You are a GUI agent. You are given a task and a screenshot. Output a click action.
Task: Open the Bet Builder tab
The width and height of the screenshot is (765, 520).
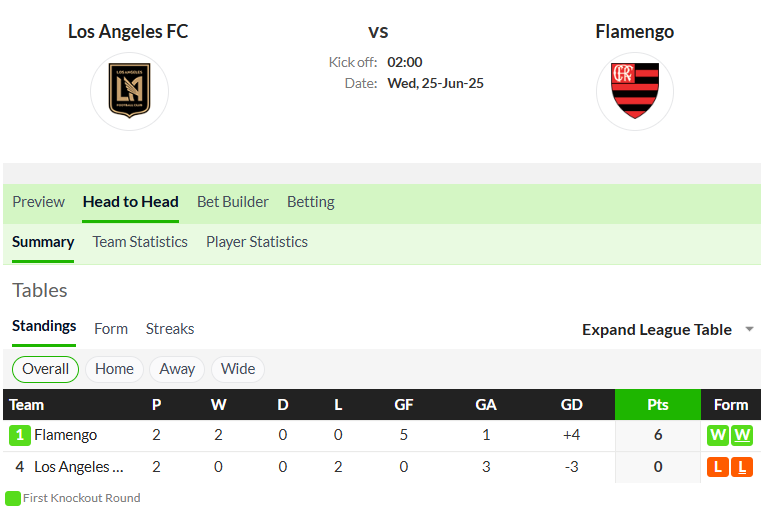(233, 202)
